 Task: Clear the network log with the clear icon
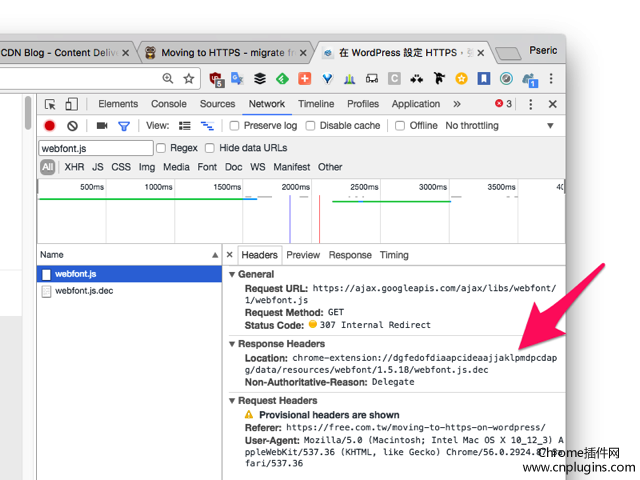(x=72, y=126)
